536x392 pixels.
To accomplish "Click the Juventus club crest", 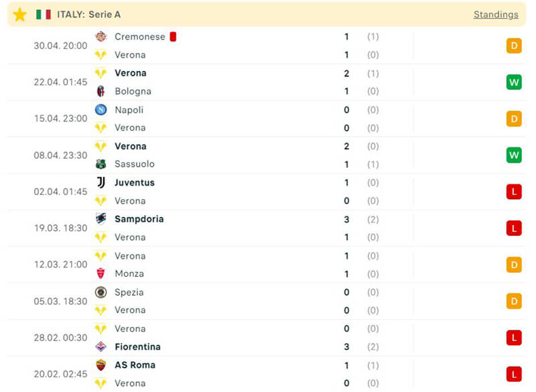I will coord(100,182).
